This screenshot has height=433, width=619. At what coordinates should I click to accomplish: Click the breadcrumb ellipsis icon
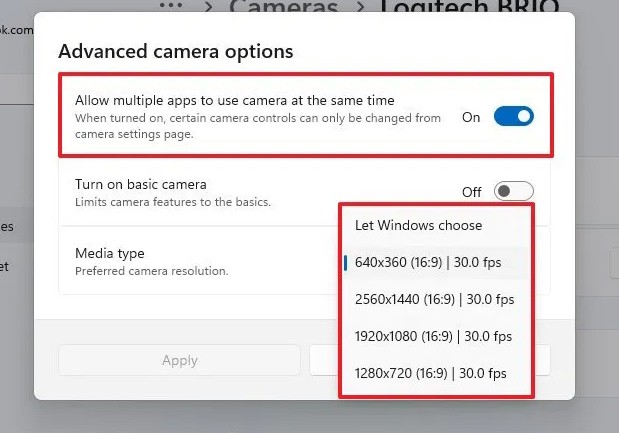click(172, 5)
